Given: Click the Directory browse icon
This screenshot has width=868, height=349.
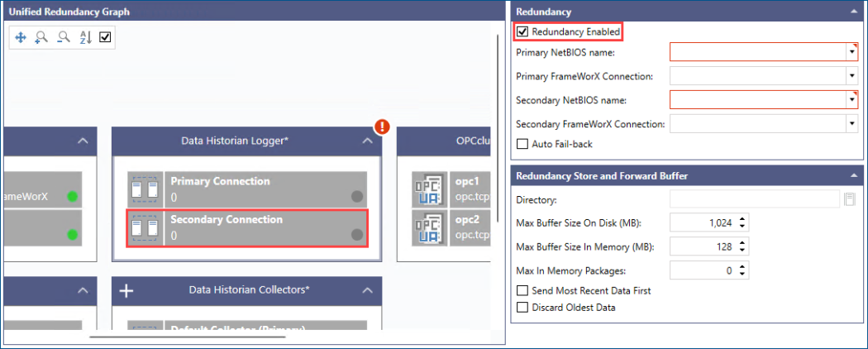Looking at the screenshot, I should (849, 199).
